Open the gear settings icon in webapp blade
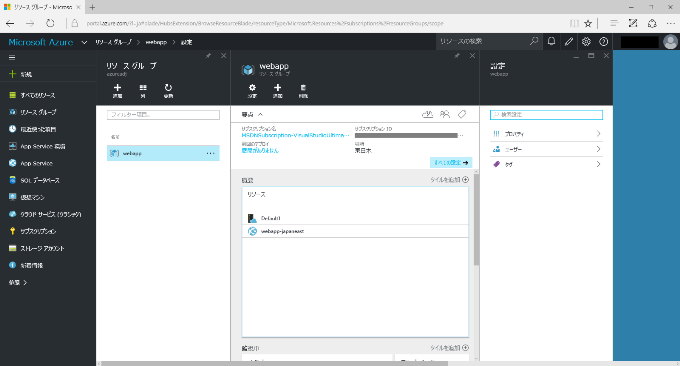The width and height of the screenshot is (680, 366). pyautogui.click(x=252, y=91)
